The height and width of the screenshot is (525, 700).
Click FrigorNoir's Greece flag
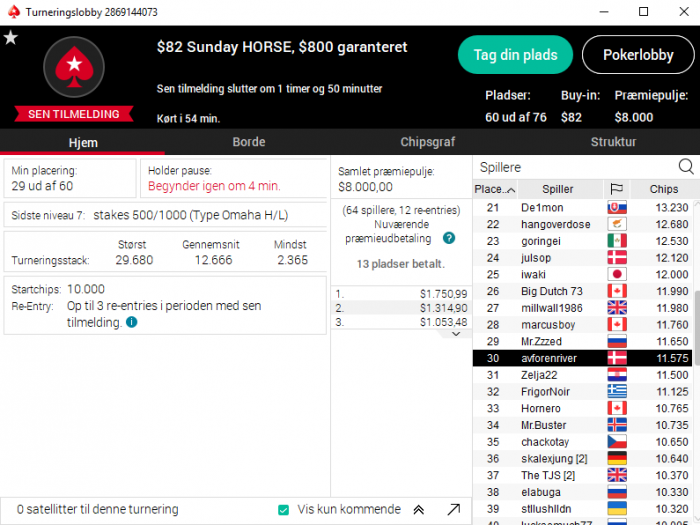click(x=617, y=392)
